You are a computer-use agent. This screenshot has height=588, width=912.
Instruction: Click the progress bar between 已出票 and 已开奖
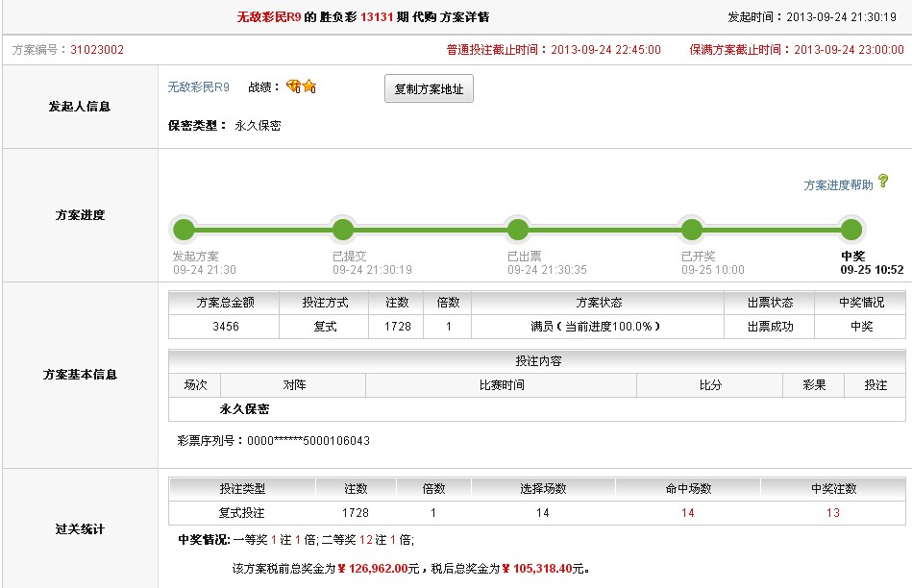[x=604, y=230]
